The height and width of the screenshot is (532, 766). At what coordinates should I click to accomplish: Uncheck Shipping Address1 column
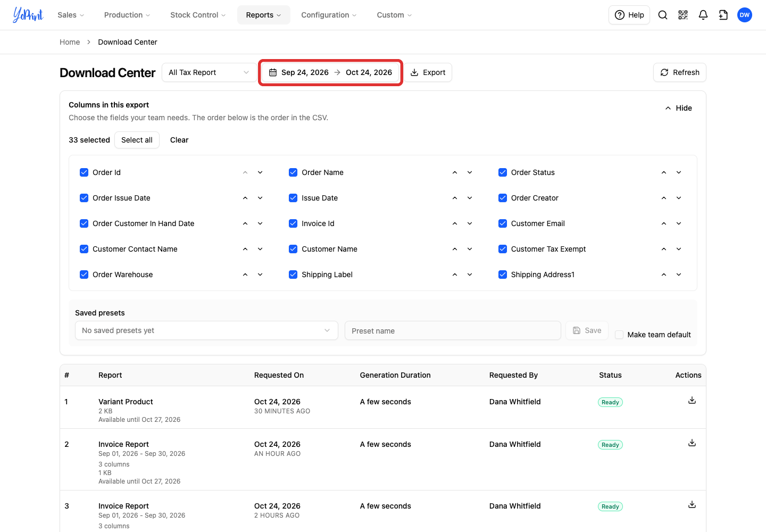pyautogui.click(x=503, y=275)
